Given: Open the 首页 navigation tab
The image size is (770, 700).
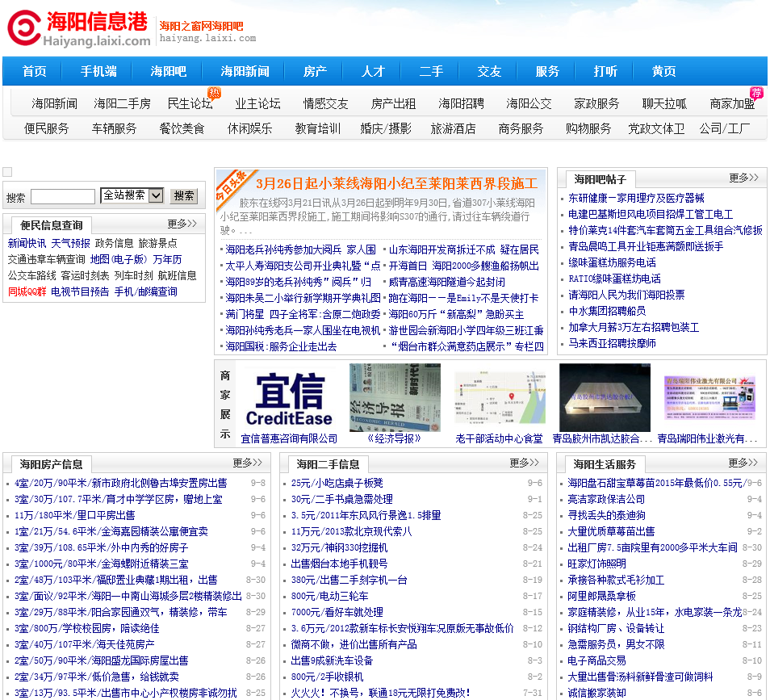Looking at the screenshot, I should click(35, 71).
